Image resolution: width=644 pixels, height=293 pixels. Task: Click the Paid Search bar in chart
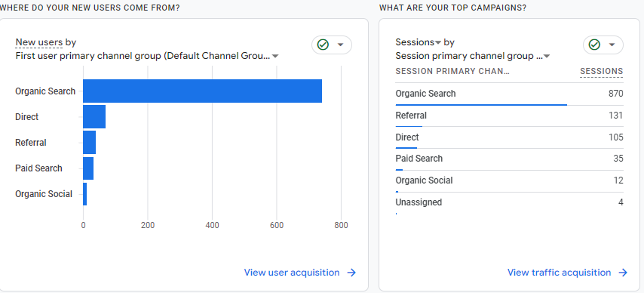(88, 168)
